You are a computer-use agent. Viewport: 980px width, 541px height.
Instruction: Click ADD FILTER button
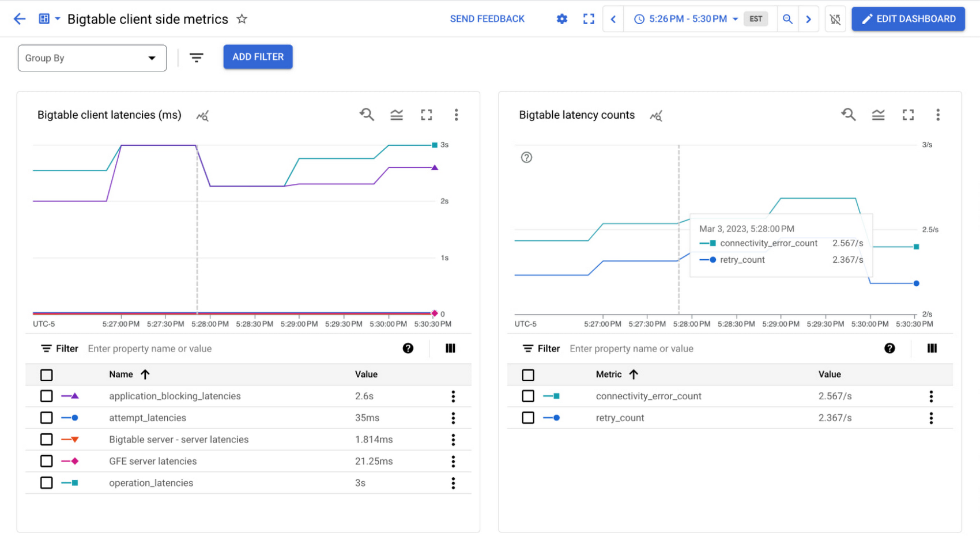click(258, 57)
